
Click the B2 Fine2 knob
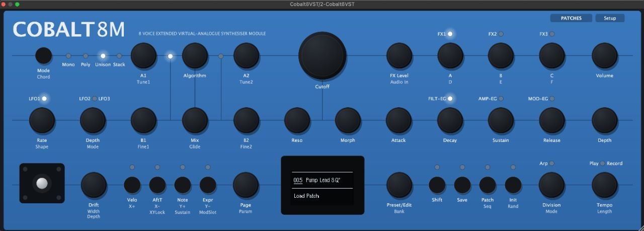pyautogui.click(x=246, y=120)
